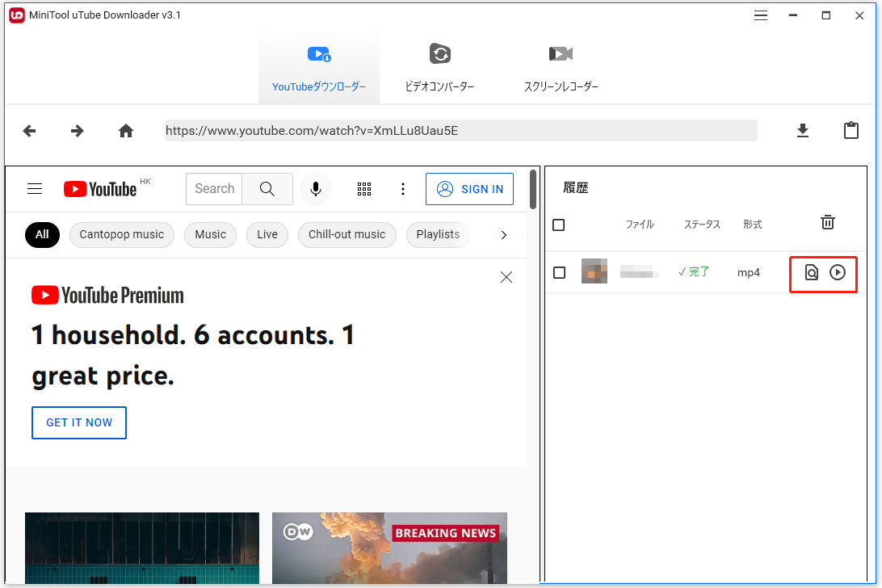Select the Cantopop music chip
Image resolution: width=882 pixels, height=588 pixels.
pyautogui.click(x=121, y=235)
